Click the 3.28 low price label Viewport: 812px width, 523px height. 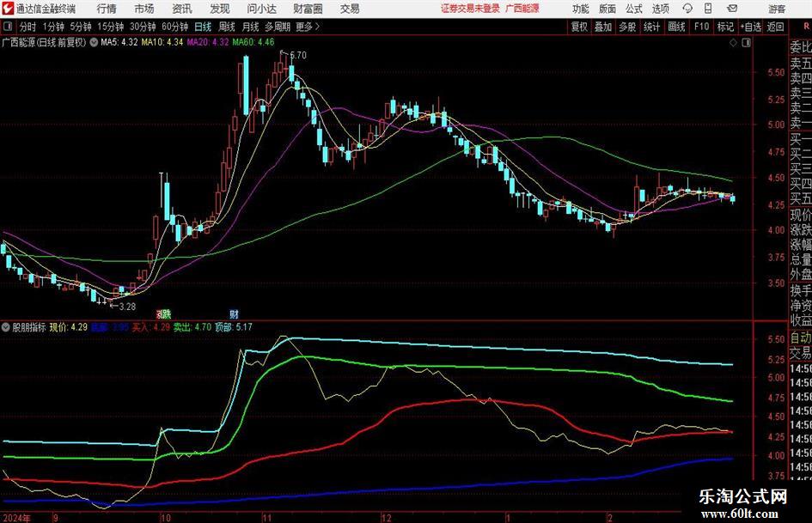click(127, 307)
